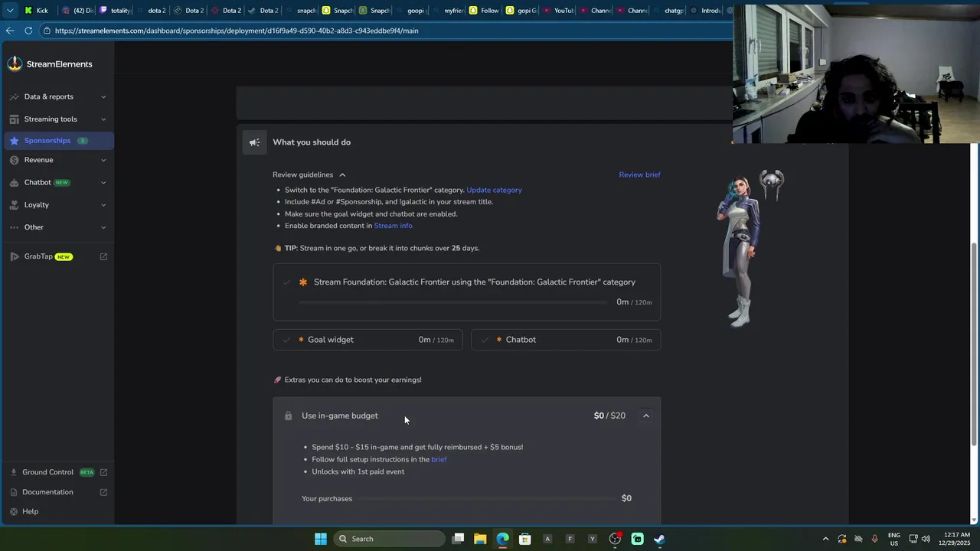Expand sidebar Chatbot chevron
Screen dimensions: 980x551
click(x=103, y=183)
